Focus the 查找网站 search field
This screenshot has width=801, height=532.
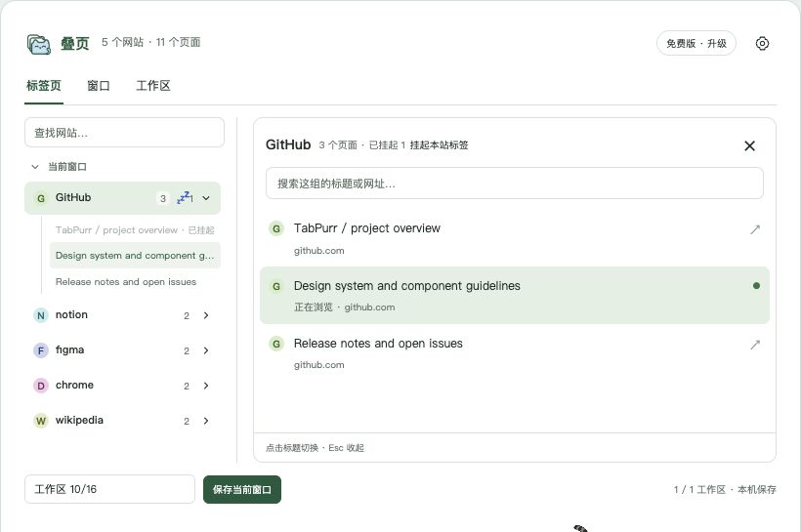(x=124, y=133)
